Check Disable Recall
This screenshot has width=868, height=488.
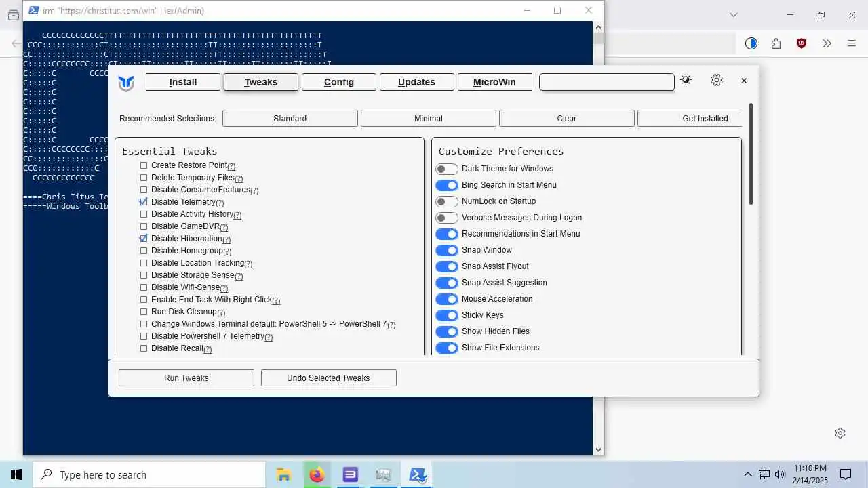point(144,348)
